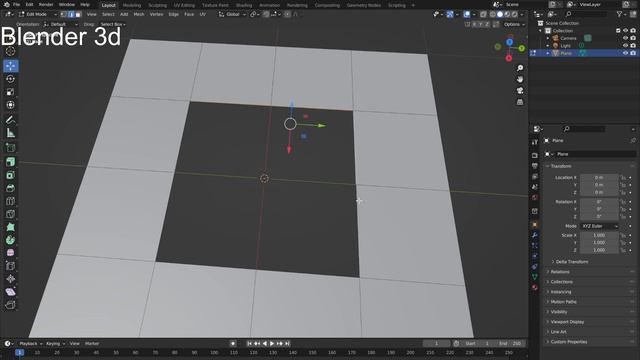This screenshot has width=640, height=360.
Task: Pick the Rip Region tool
Action: (11, 305)
